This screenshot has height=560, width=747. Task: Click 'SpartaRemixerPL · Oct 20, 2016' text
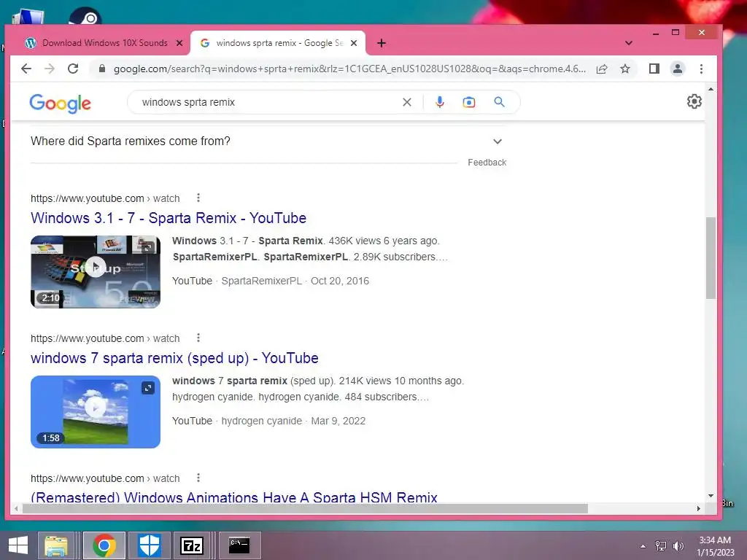pyautogui.click(x=295, y=281)
